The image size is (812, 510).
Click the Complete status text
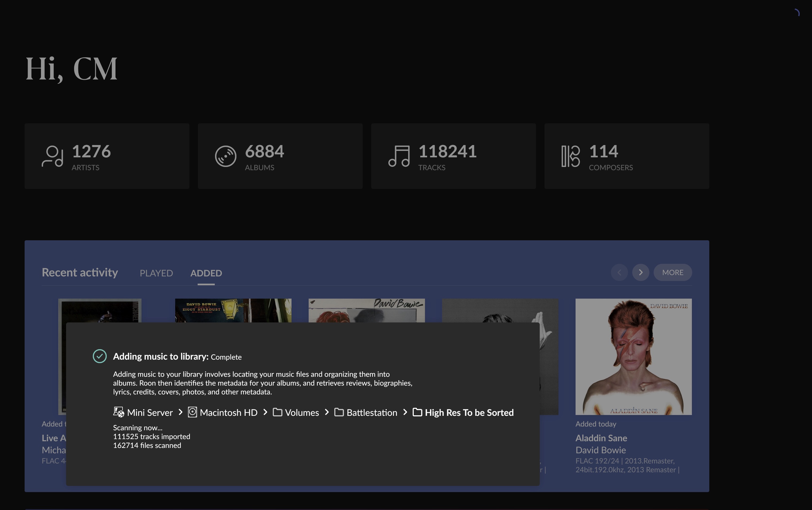(x=226, y=357)
